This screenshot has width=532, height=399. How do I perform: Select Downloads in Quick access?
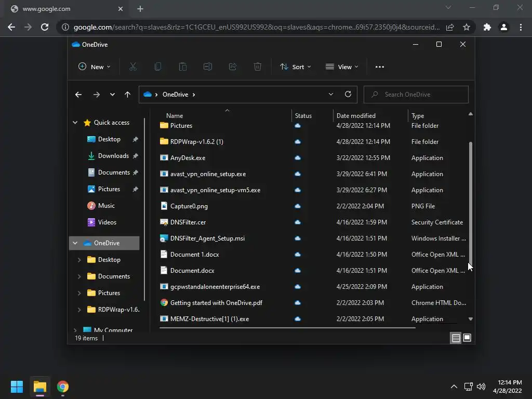pyautogui.click(x=113, y=156)
